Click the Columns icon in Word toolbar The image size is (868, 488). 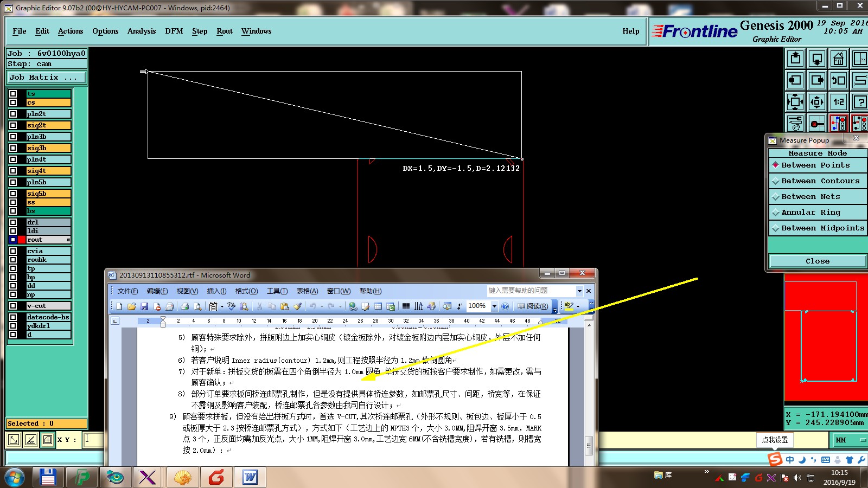tap(406, 306)
